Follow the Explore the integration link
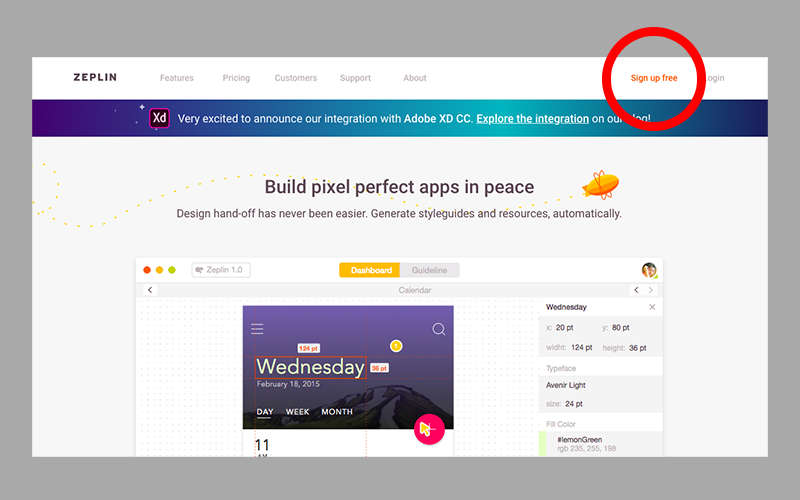 532,118
